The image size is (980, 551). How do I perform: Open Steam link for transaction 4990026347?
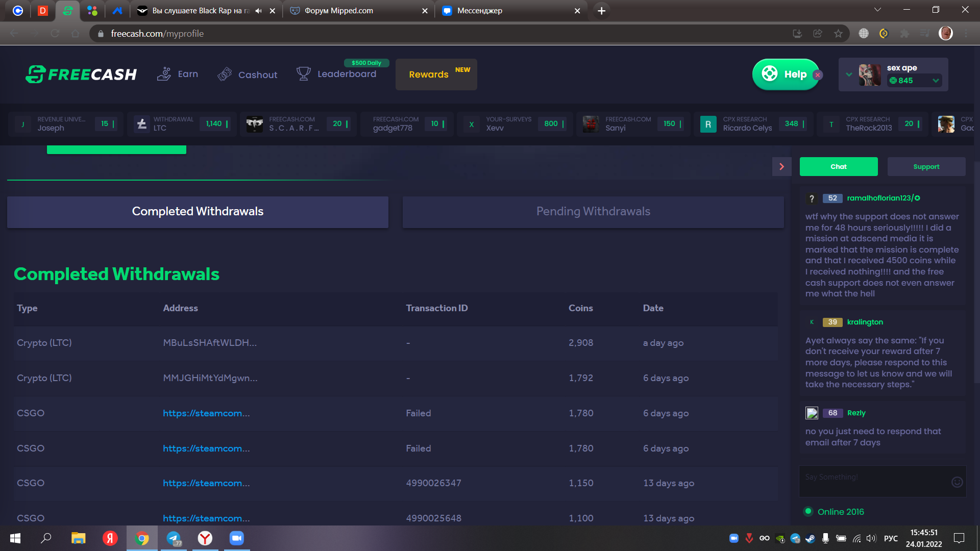[x=206, y=483]
